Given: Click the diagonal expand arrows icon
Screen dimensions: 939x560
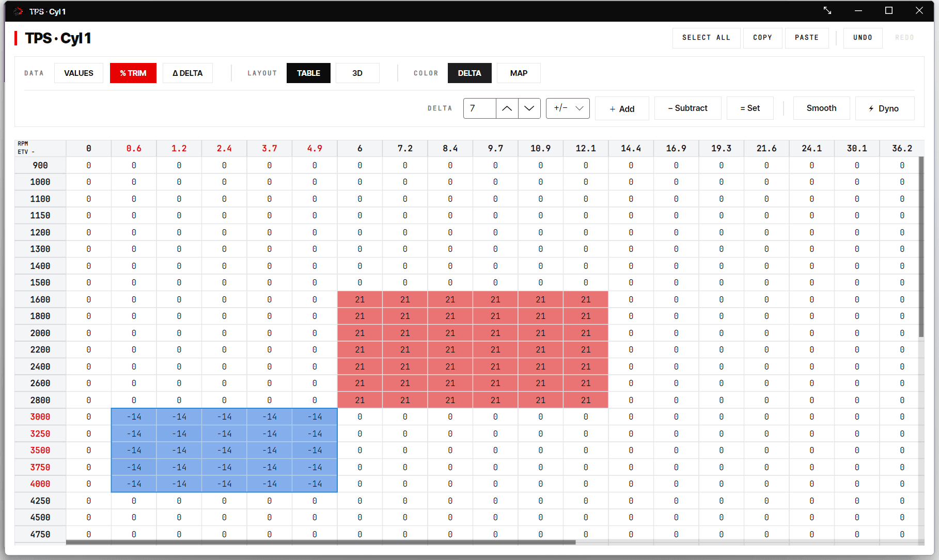Looking at the screenshot, I should [827, 10].
